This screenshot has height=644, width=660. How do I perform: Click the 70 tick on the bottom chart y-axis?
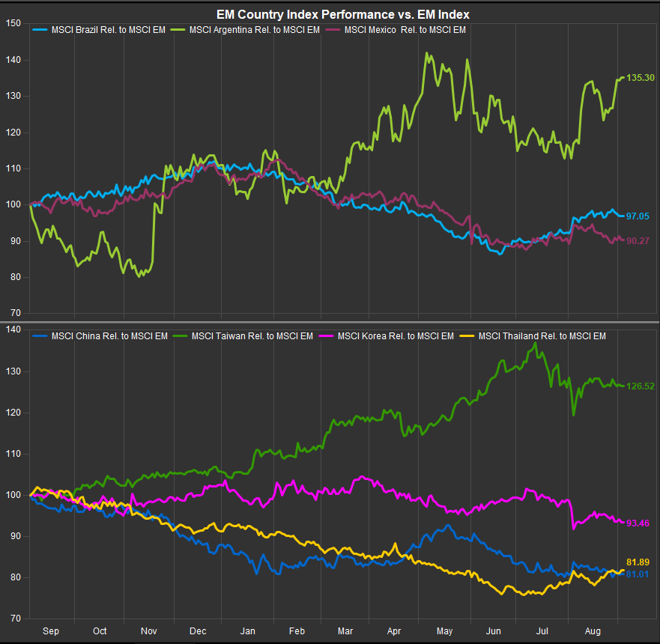pos(16,619)
